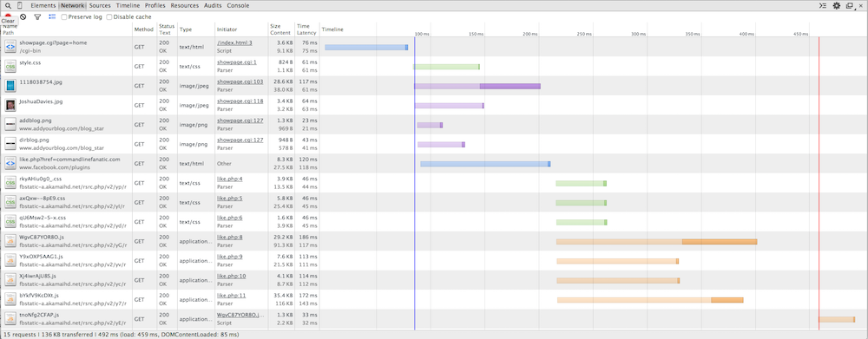Sort requests by the Method column

point(144,29)
